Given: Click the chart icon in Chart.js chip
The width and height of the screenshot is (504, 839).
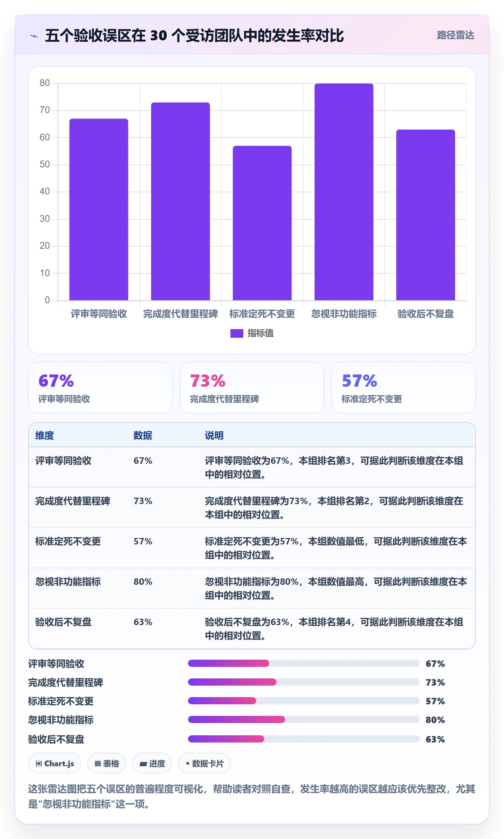Looking at the screenshot, I should 39,764.
